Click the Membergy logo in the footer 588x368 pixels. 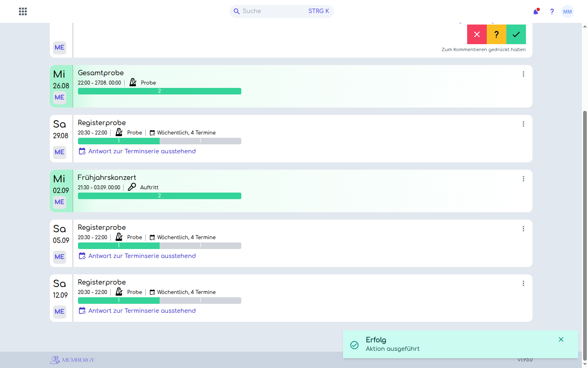(x=72, y=360)
